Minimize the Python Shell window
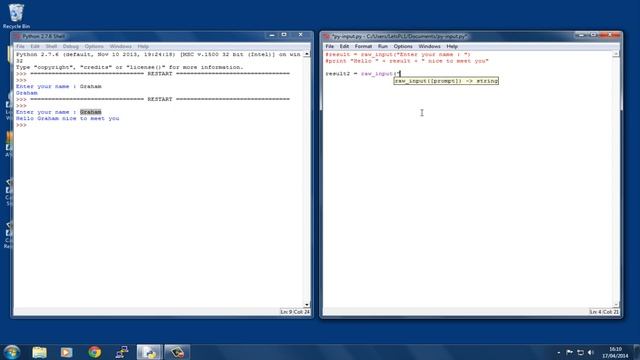 click(272, 35)
